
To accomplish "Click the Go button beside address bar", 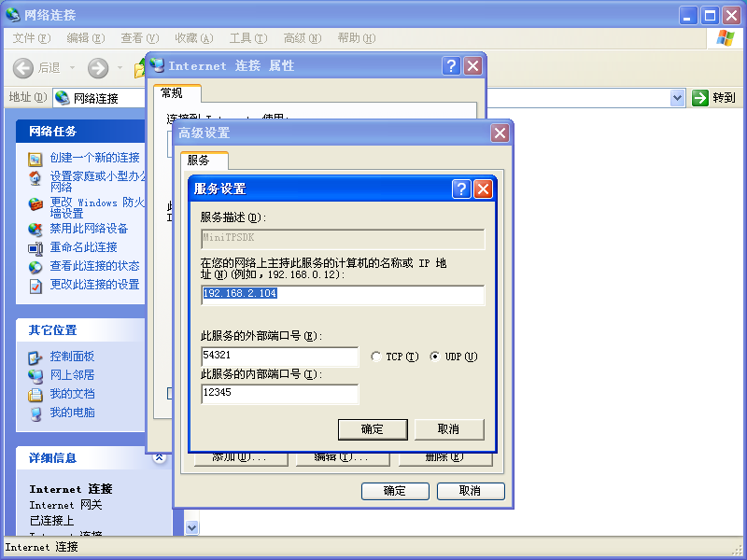I will (x=714, y=98).
